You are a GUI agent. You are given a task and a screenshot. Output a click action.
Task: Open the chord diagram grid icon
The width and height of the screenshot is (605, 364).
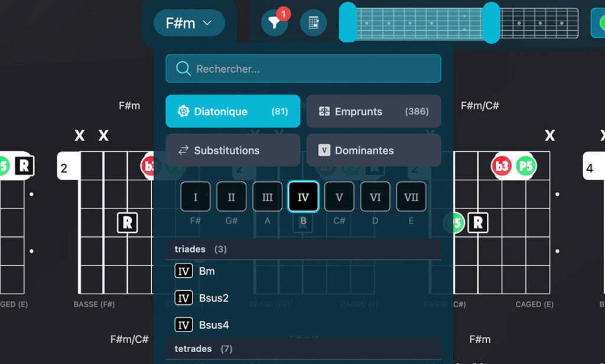[x=313, y=23]
